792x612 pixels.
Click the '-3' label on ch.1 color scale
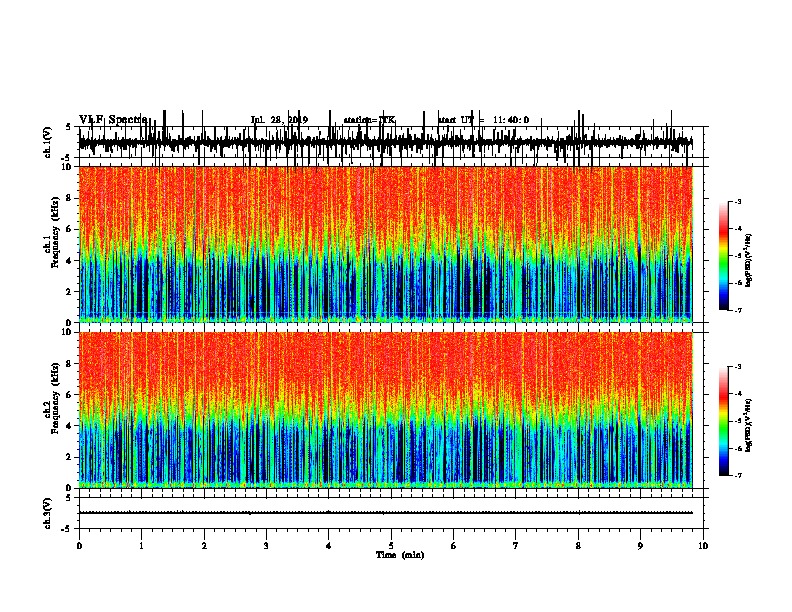(x=738, y=202)
